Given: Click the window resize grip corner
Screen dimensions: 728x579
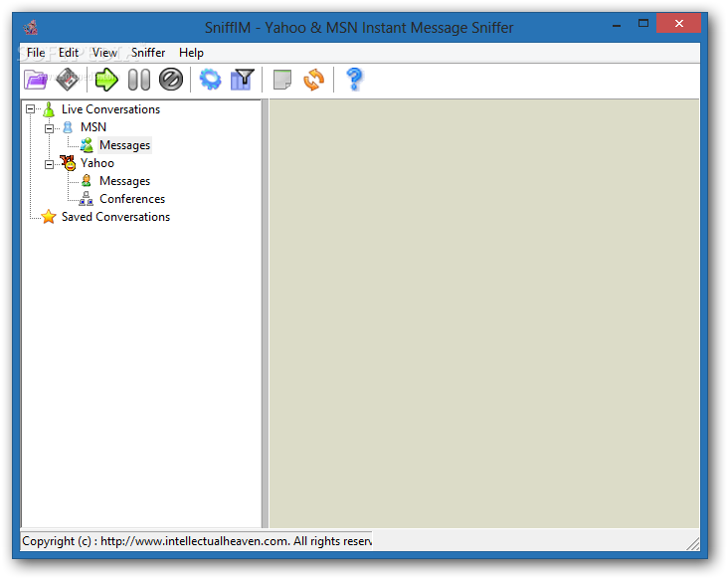Looking at the screenshot, I should [x=693, y=544].
